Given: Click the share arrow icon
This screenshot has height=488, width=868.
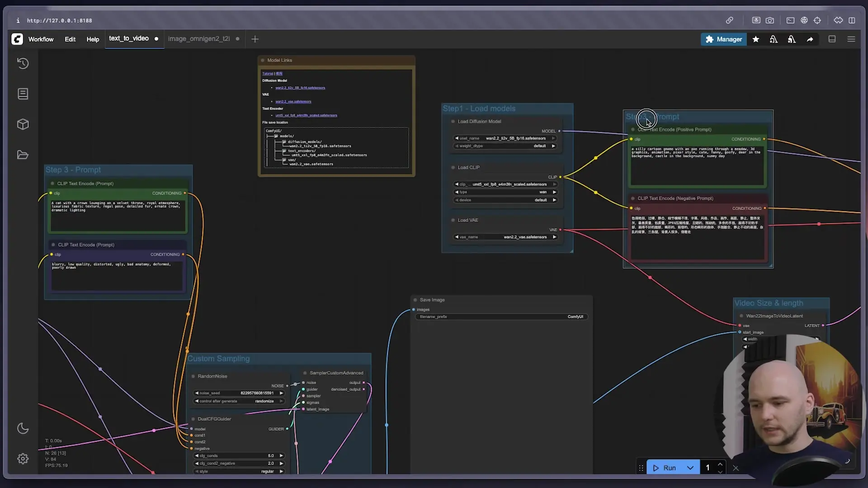Looking at the screenshot, I should 810,39.
